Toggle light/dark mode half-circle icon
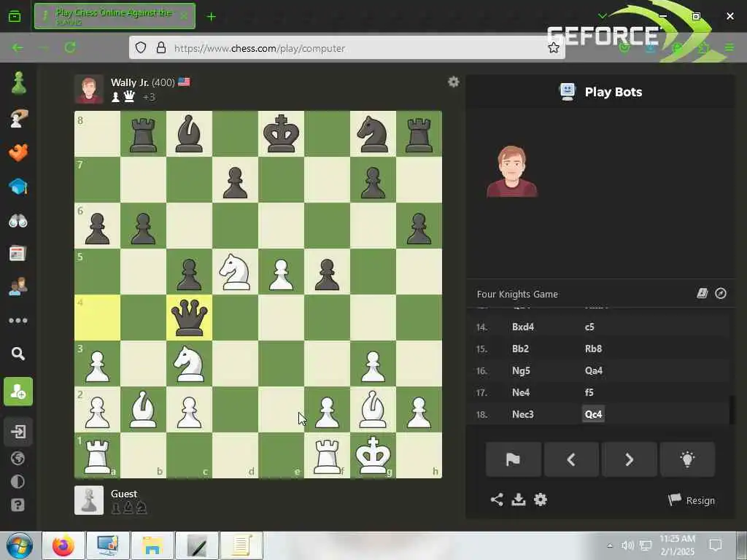This screenshot has width=747, height=560. click(18, 481)
